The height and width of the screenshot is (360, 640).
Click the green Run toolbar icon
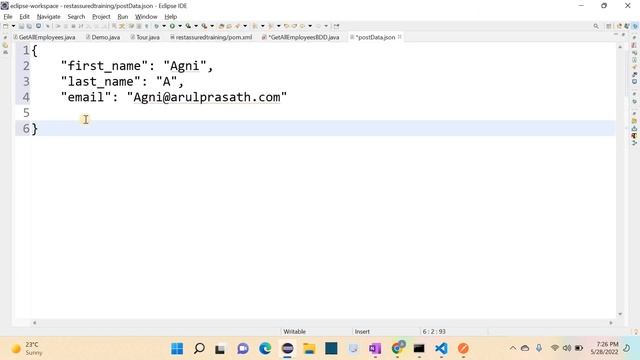172,26
